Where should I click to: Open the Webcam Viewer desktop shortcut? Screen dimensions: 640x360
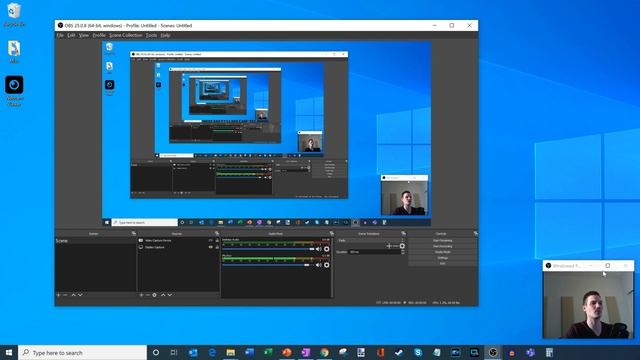[x=14, y=91]
